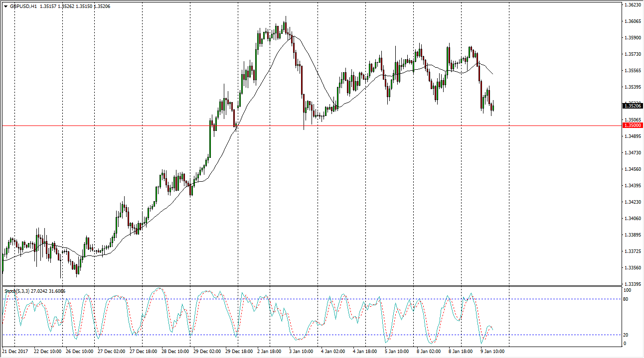This screenshot has width=644, height=358.
Task: Click the 27 Dec 02:00 time label
Action: click(x=112, y=352)
